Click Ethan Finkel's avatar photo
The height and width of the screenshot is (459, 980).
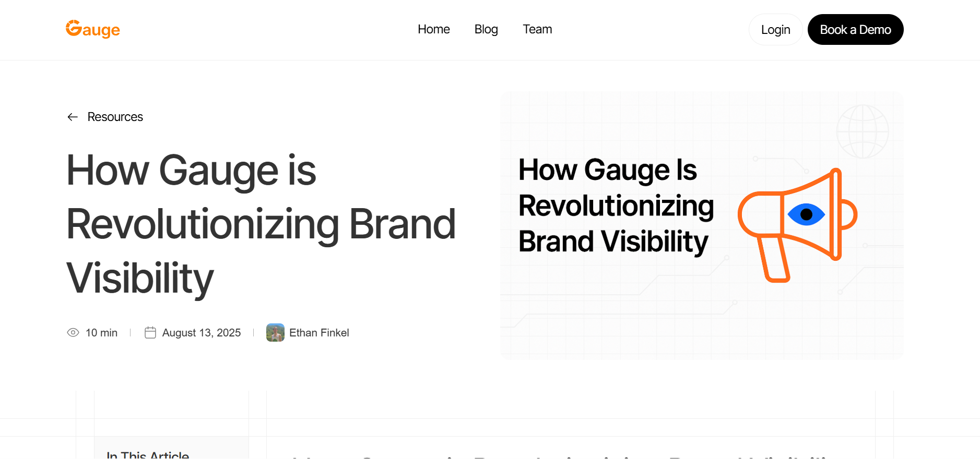click(275, 332)
